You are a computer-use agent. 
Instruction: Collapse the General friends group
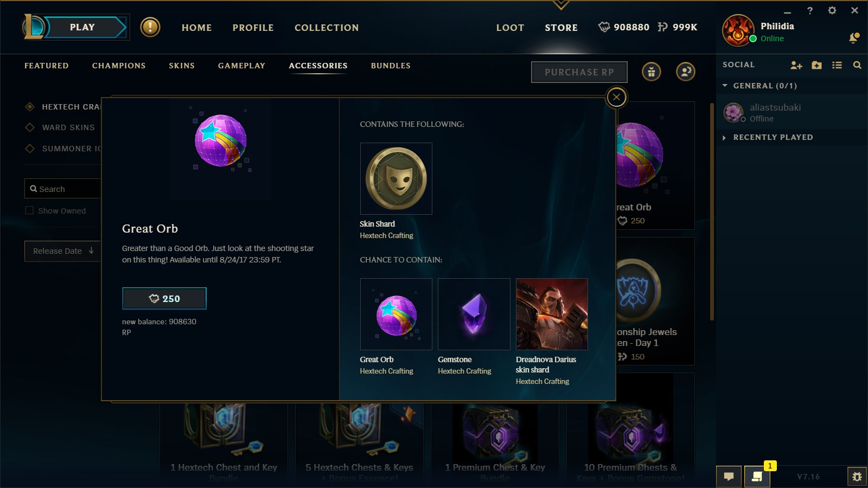(x=725, y=86)
